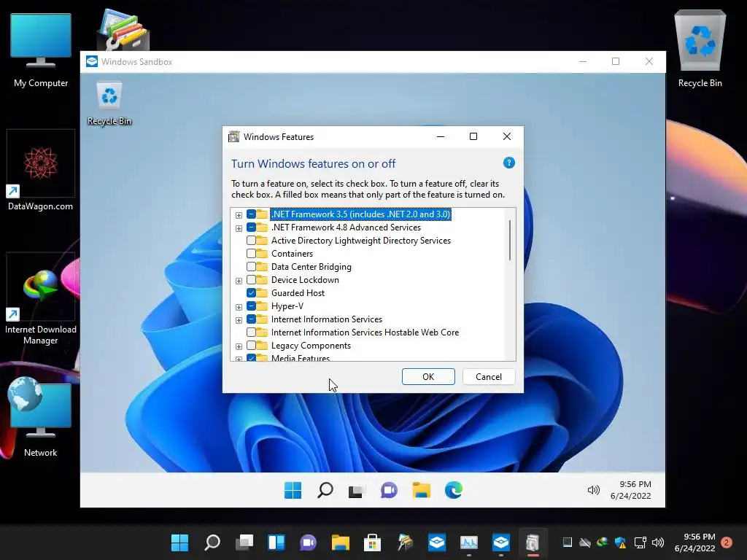Expand .NET Framework 3.5 tree node
747x560 pixels.
pyautogui.click(x=239, y=215)
